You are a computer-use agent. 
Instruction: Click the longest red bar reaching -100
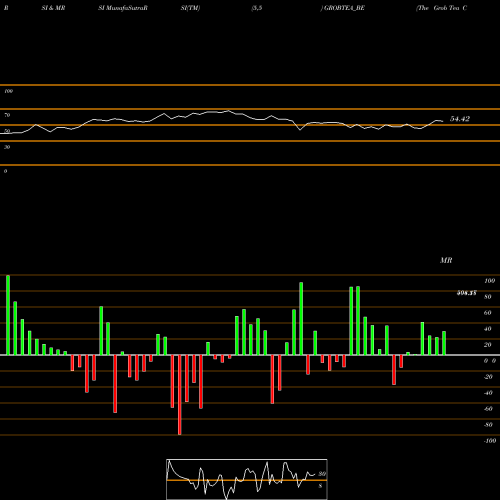180,395
